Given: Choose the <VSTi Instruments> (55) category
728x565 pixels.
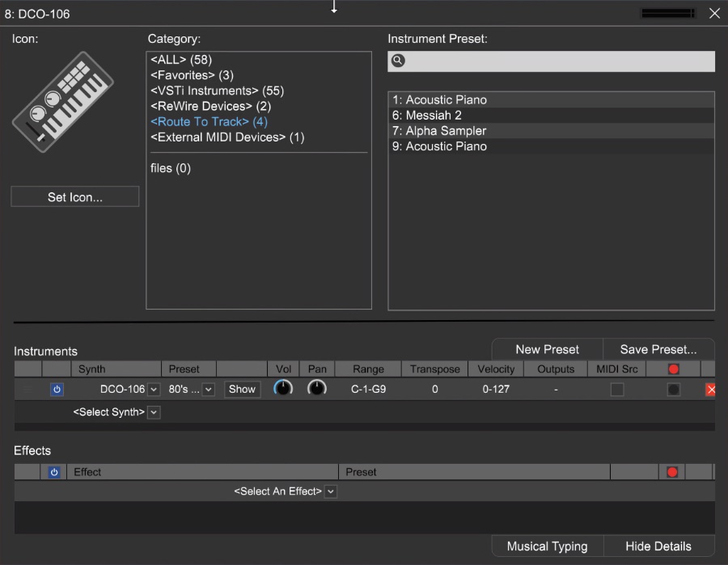Looking at the screenshot, I should click(x=217, y=91).
